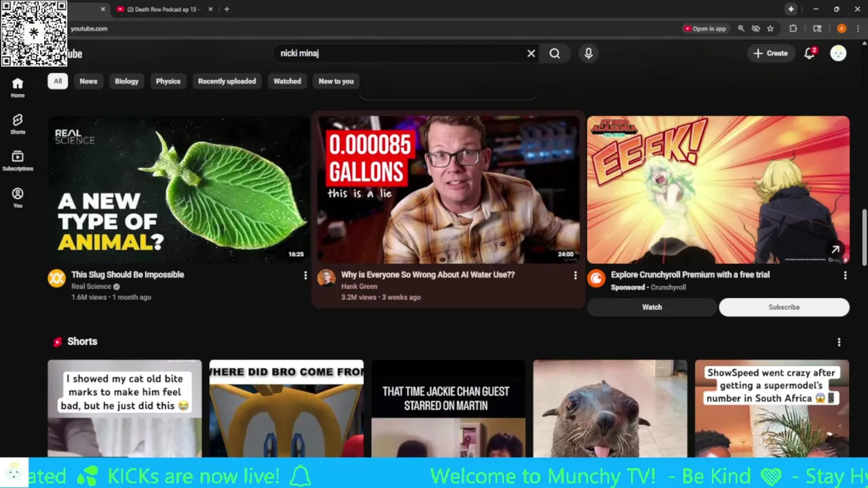Clear the search box text
The width and height of the screenshot is (868, 488).
pyautogui.click(x=531, y=54)
